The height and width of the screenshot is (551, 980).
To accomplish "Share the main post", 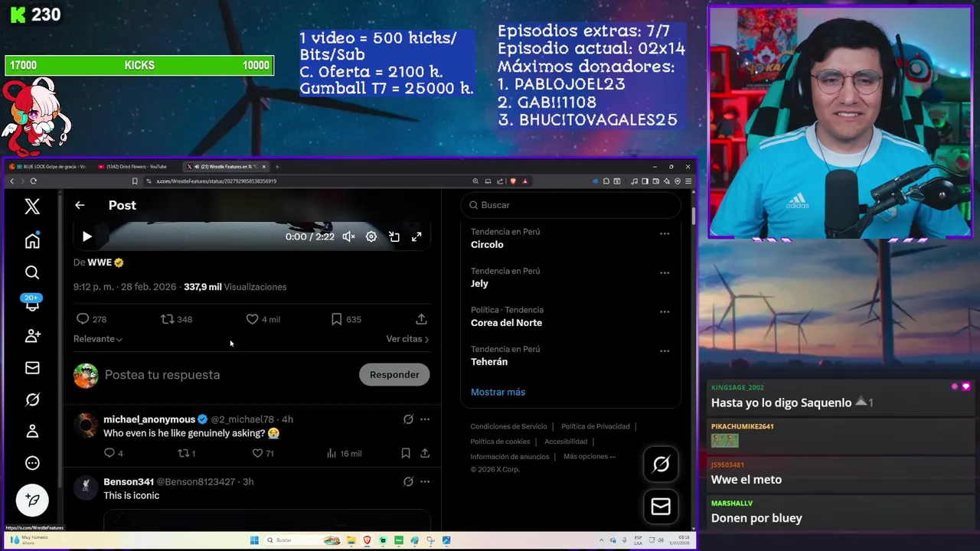I will click(421, 319).
